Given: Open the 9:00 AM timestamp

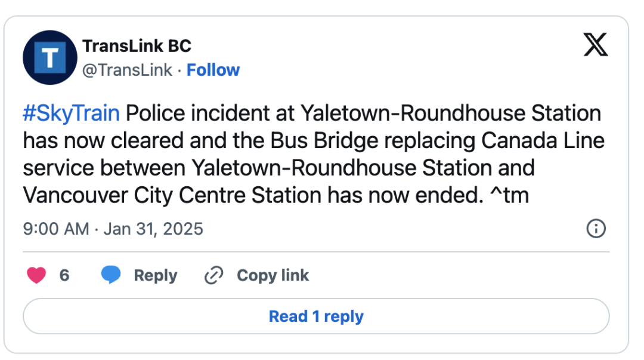Looking at the screenshot, I should [56, 229].
